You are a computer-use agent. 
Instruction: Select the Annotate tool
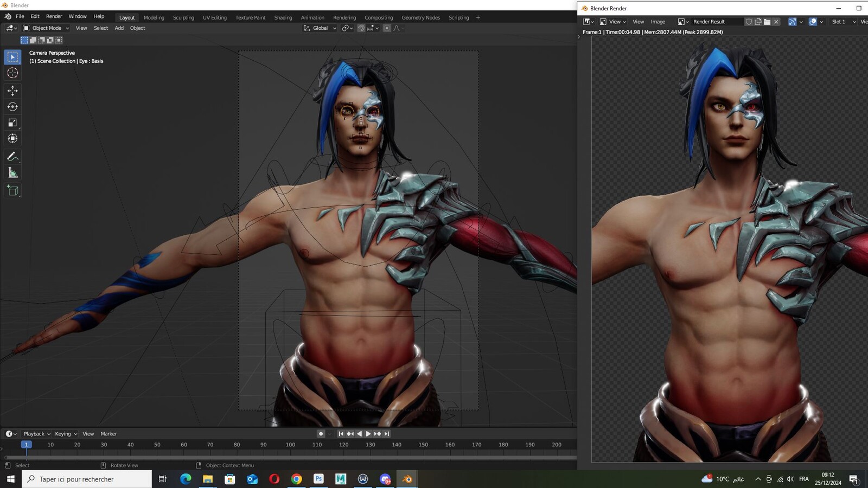[x=12, y=157]
